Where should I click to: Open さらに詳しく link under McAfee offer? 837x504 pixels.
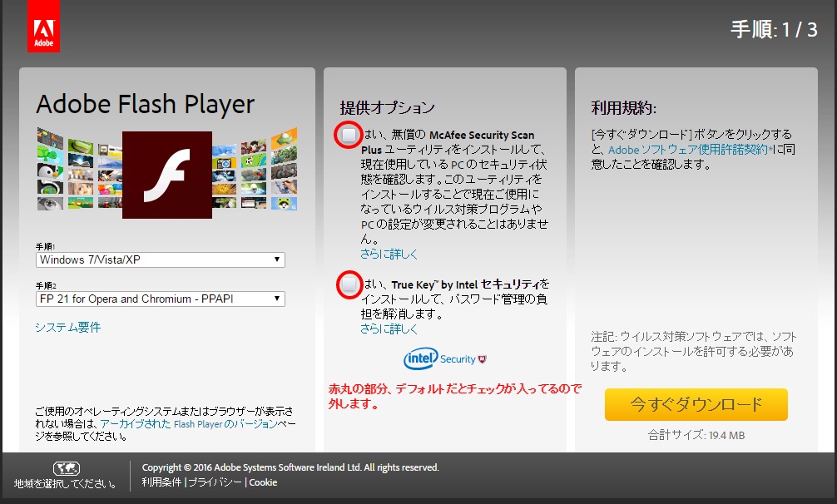(x=389, y=254)
